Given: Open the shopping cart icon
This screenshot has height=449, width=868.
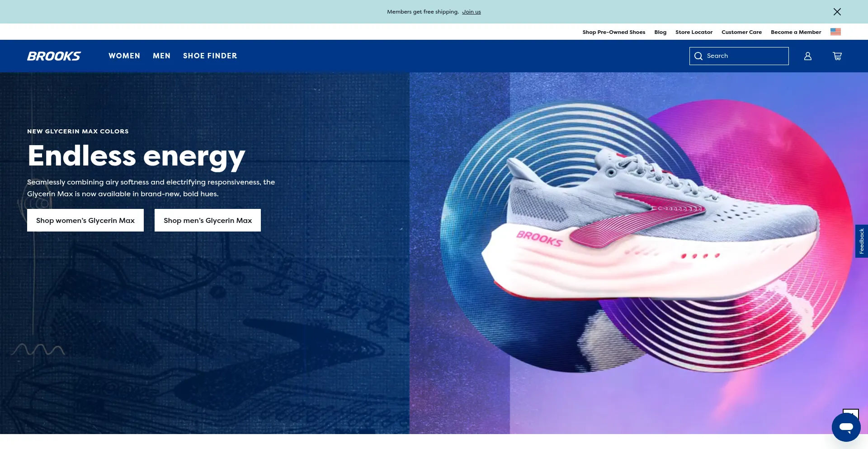Looking at the screenshot, I should click(837, 56).
